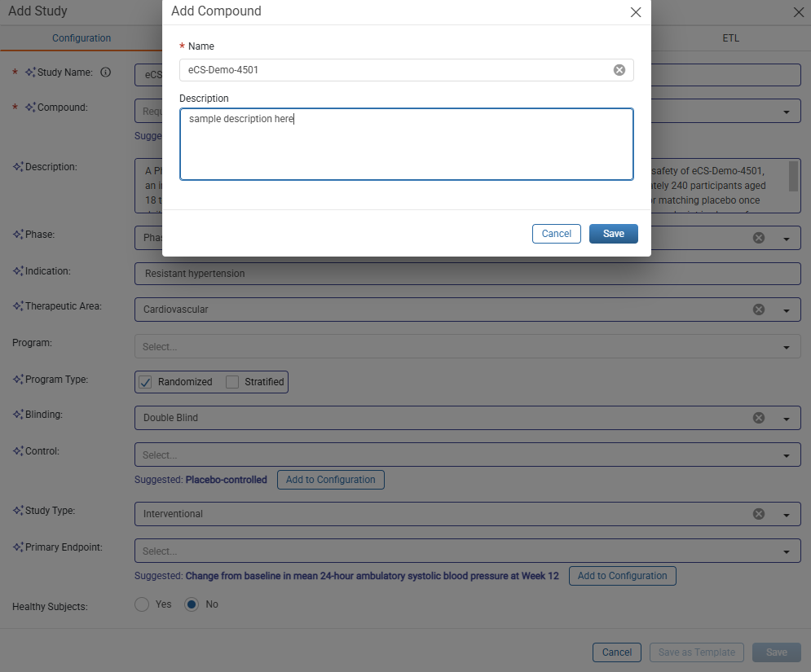This screenshot has width=811, height=672.
Task: Close the Add Study window
Action: [799, 12]
